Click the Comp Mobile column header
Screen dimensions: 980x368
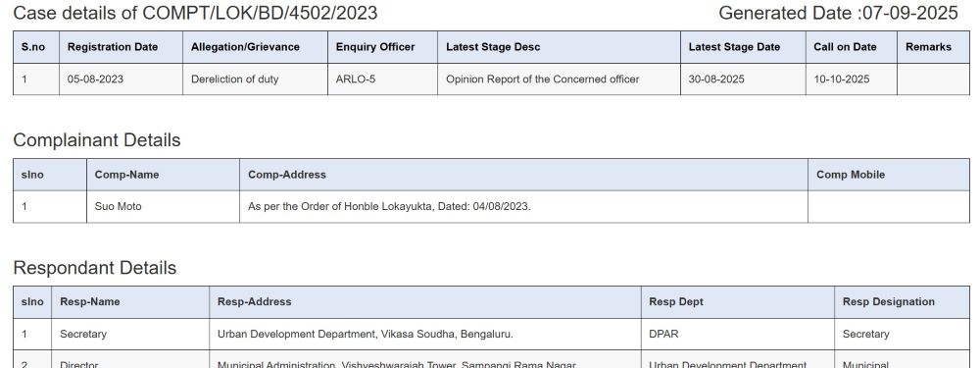(x=889, y=175)
